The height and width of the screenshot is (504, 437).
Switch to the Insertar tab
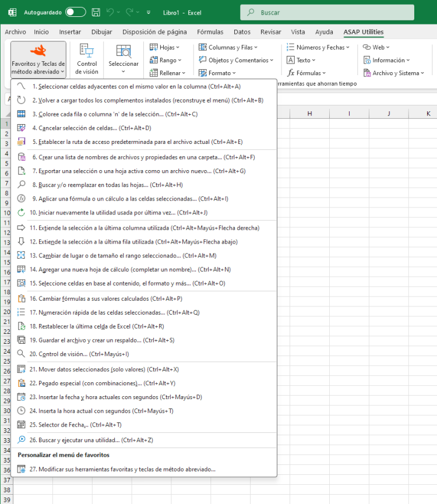coord(70,32)
